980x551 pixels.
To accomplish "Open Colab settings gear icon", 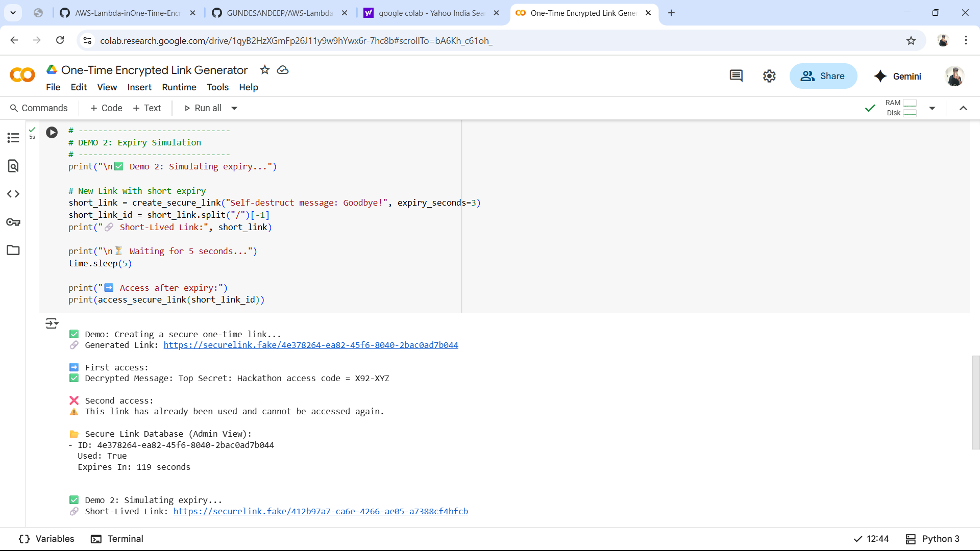I will [x=769, y=76].
